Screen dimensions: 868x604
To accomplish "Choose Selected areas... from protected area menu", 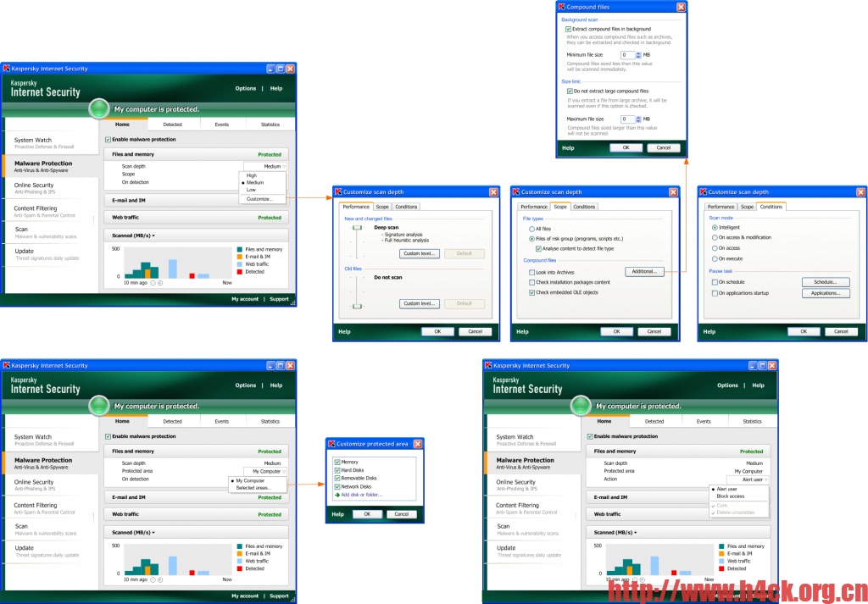I will pyautogui.click(x=253, y=488).
